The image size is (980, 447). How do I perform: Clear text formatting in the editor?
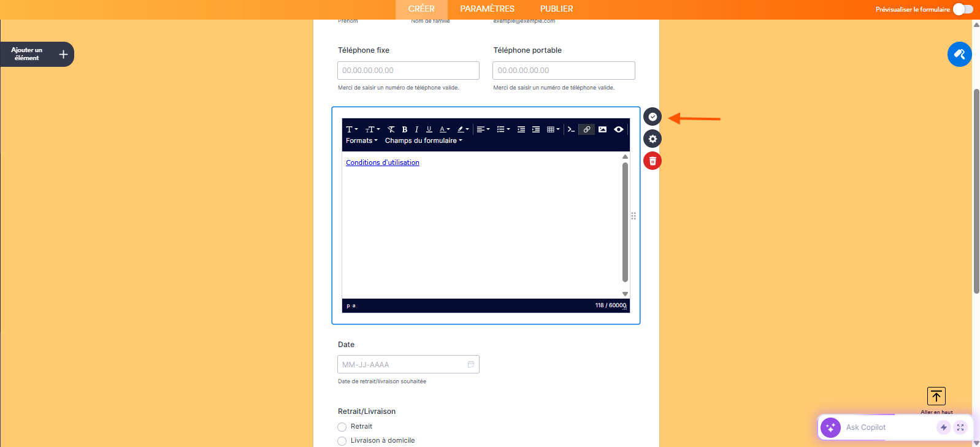point(391,129)
